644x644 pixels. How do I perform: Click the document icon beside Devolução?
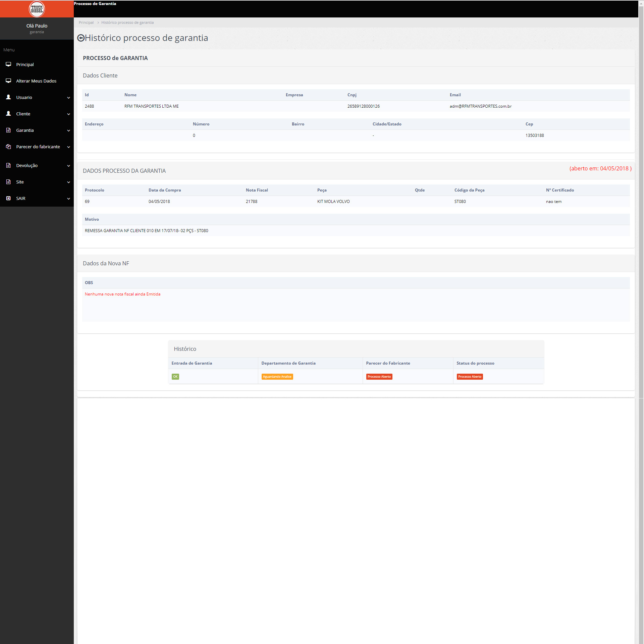(8, 165)
